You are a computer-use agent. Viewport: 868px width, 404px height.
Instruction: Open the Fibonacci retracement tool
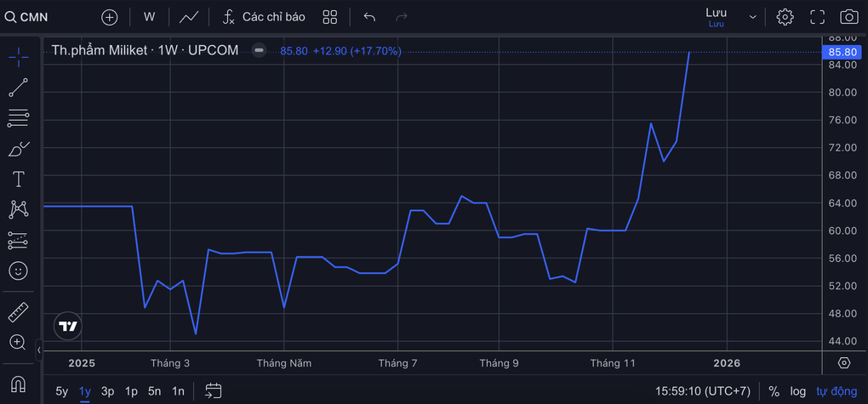(18, 118)
